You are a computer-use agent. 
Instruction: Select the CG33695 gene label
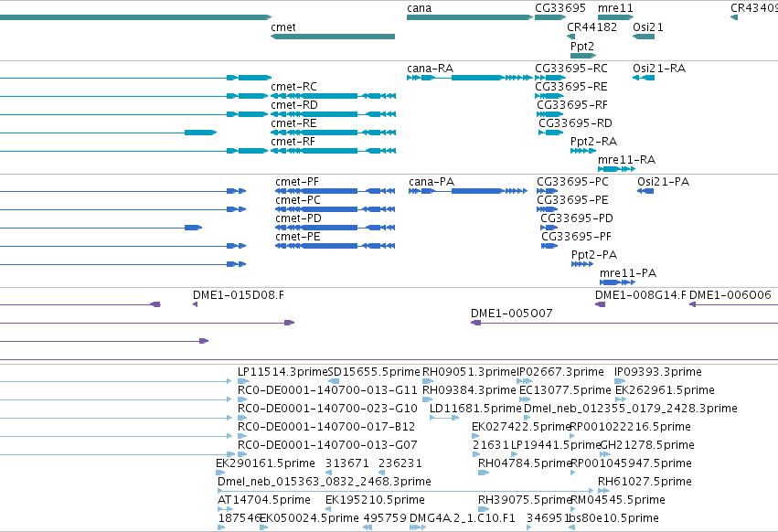[x=560, y=8]
